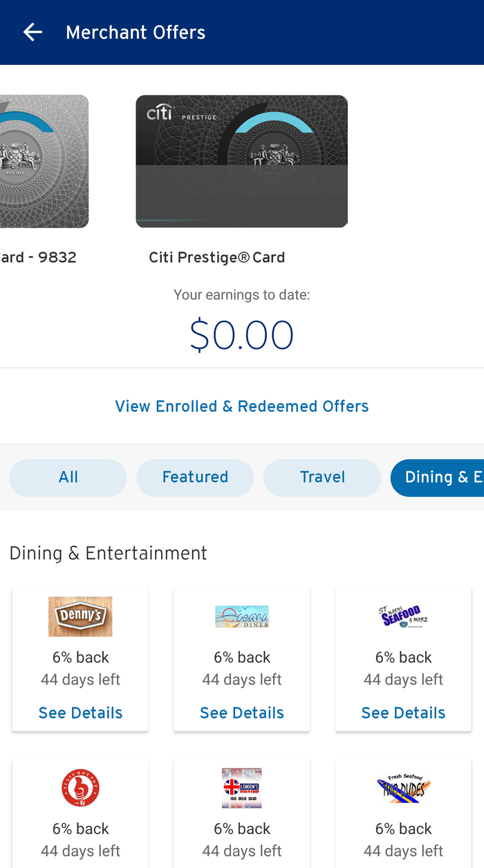The width and height of the screenshot is (484, 868).
Task: Tap the Two Dudes seafood logo
Action: [x=403, y=789]
